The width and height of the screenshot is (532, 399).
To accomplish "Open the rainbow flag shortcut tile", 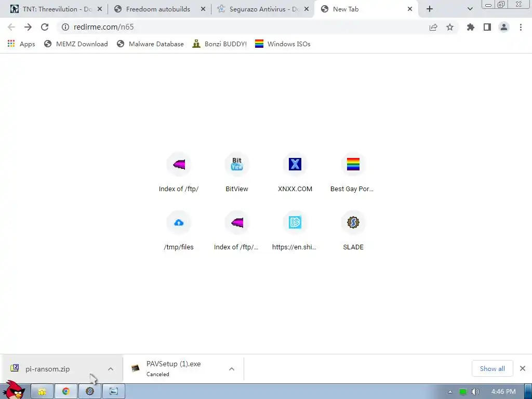I will (353, 173).
